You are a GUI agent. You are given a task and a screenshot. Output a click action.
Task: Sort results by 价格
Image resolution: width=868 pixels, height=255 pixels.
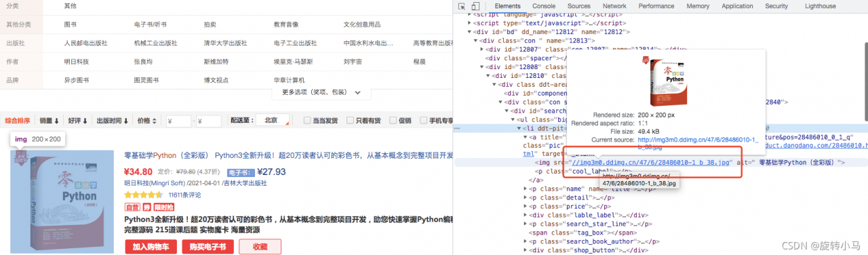[x=146, y=121]
